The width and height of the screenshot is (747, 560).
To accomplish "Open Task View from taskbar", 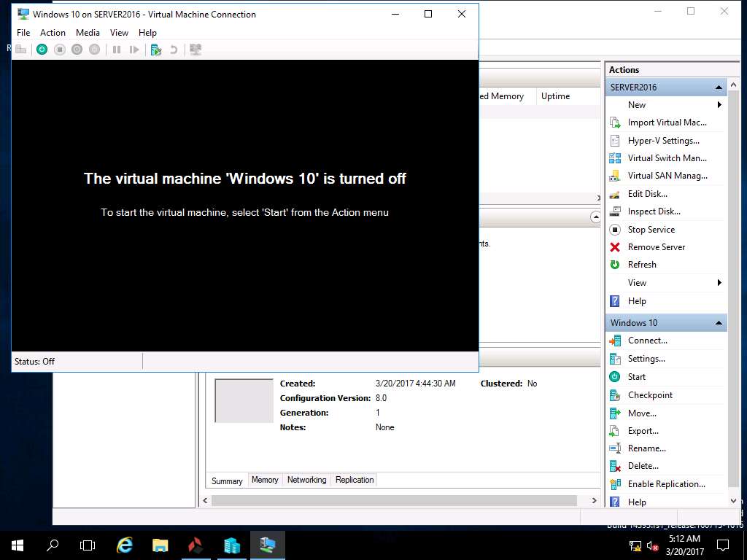I will pyautogui.click(x=88, y=545).
